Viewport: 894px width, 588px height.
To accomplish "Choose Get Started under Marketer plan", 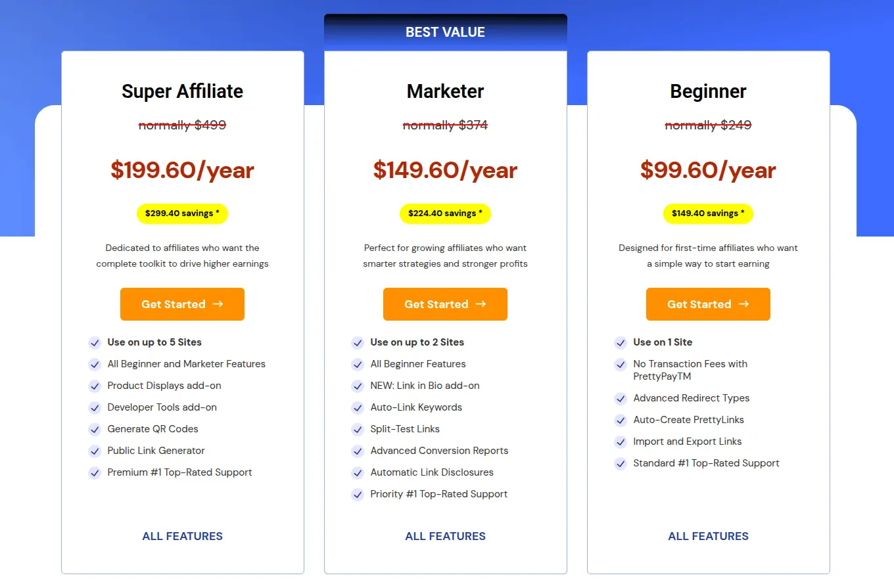I will [445, 304].
